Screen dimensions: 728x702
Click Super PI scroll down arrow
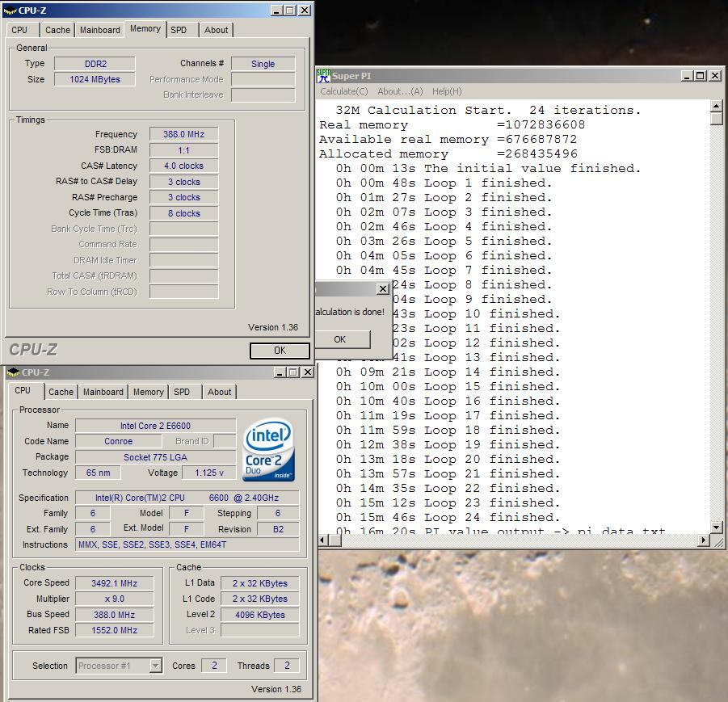click(717, 527)
